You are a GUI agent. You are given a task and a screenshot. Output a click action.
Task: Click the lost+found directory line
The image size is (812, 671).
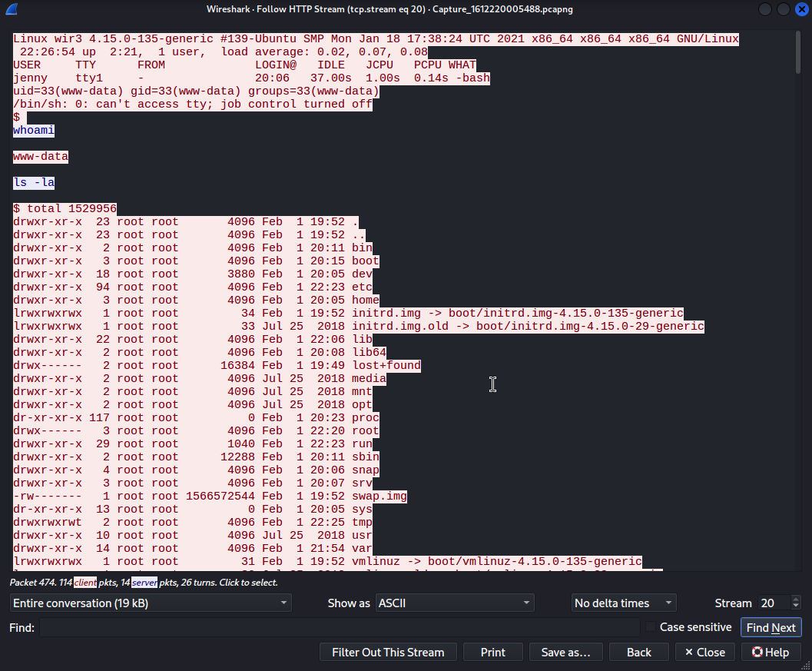[217, 365]
